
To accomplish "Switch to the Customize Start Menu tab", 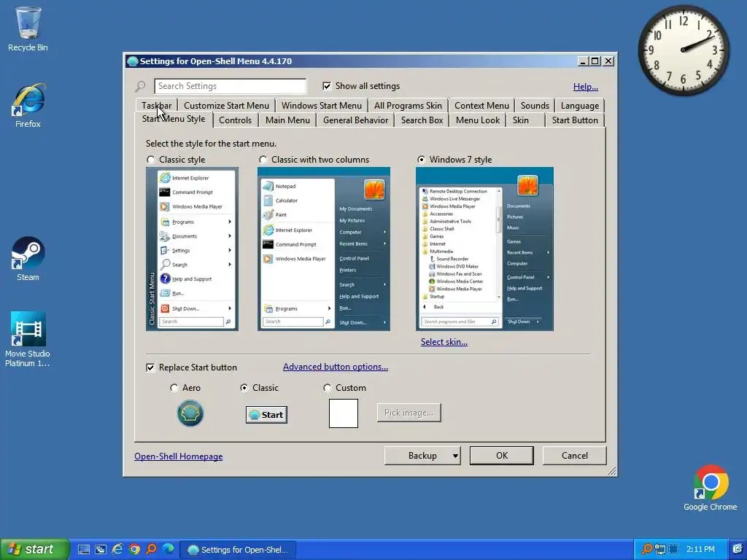I will tap(226, 106).
